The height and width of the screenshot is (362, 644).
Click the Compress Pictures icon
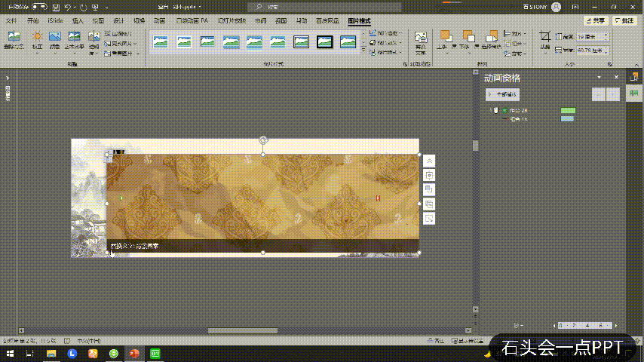[108, 34]
